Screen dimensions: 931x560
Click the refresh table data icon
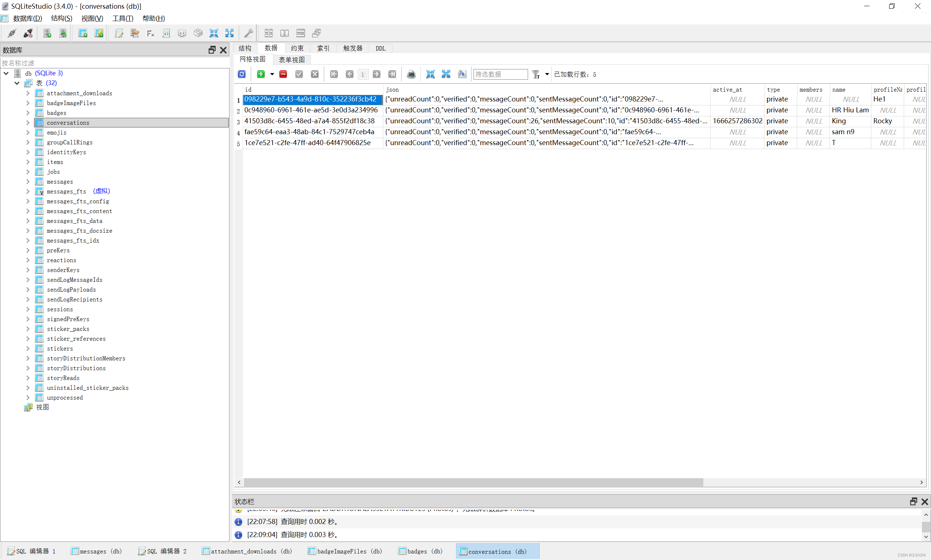(241, 74)
